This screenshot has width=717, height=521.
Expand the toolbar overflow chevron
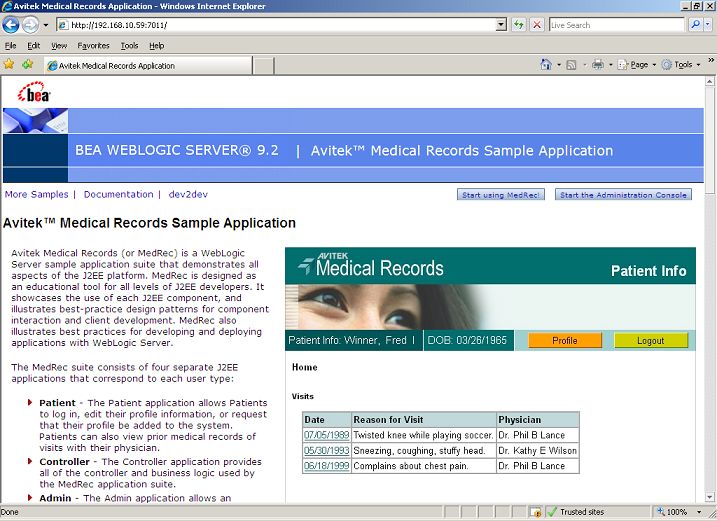tap(711, 60)
